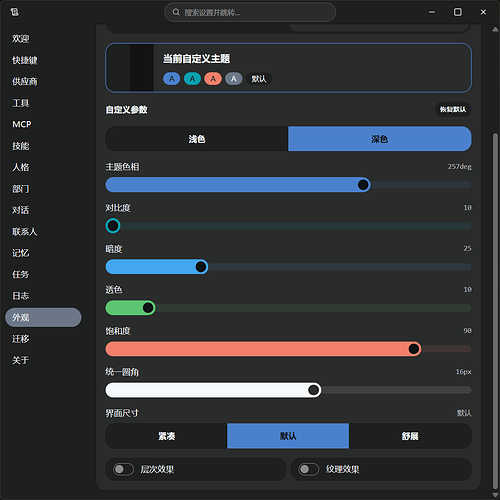Click the orange A color chip
Screen dimensions: 500x500
pos(213,79)
